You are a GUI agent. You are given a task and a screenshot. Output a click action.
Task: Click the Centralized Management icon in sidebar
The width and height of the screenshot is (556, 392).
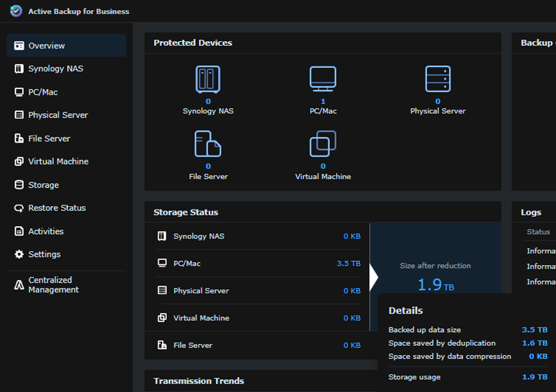pyautogui.click(x=19, y=285)
